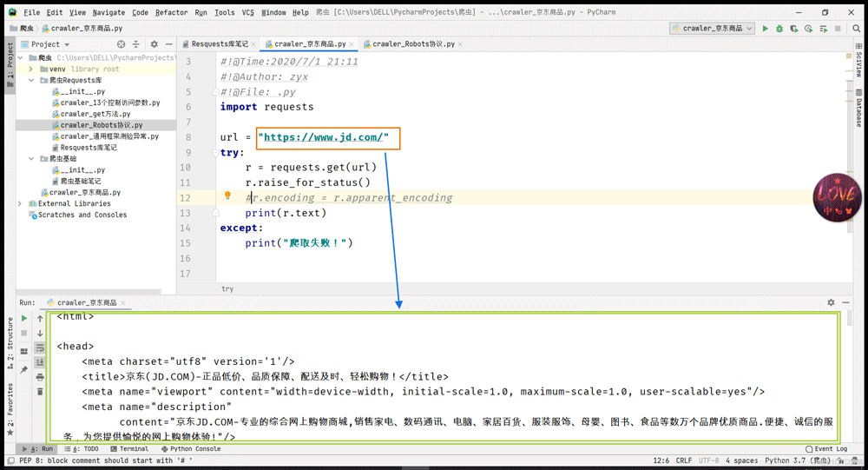Image resolution: width=868 pixels, height=470 pixels.
Task: Close the crawler_Robots协议.py editor tab
Action: (x=460, y=44)
